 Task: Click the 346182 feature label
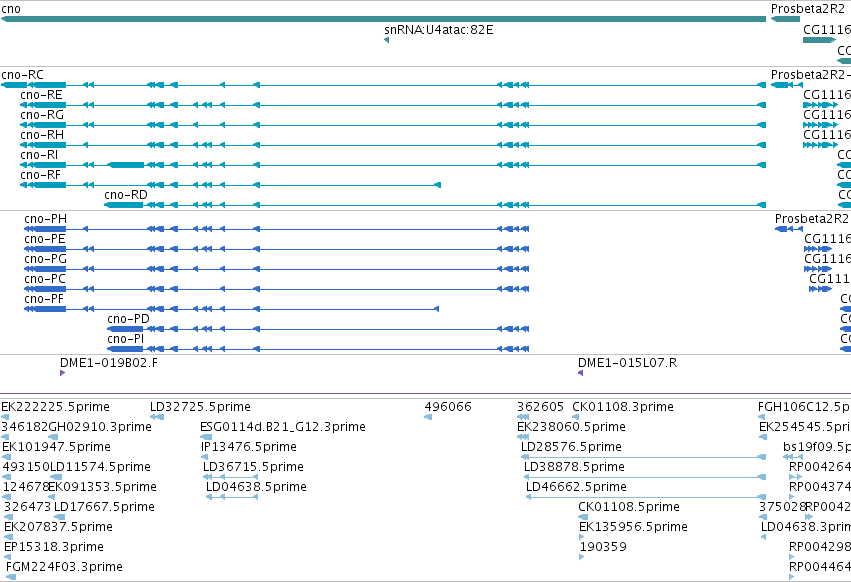coord(24,427)
